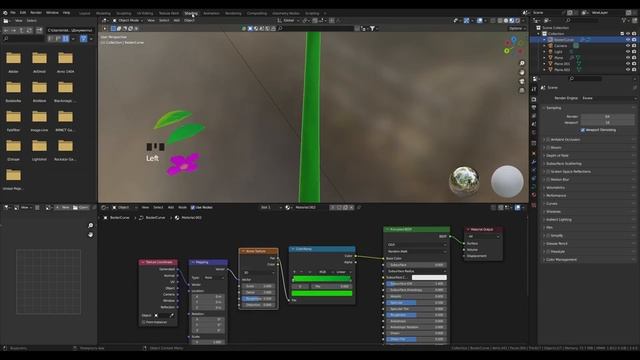Toggle perspective/orthographic grid icon in viewport

[522, 90]
